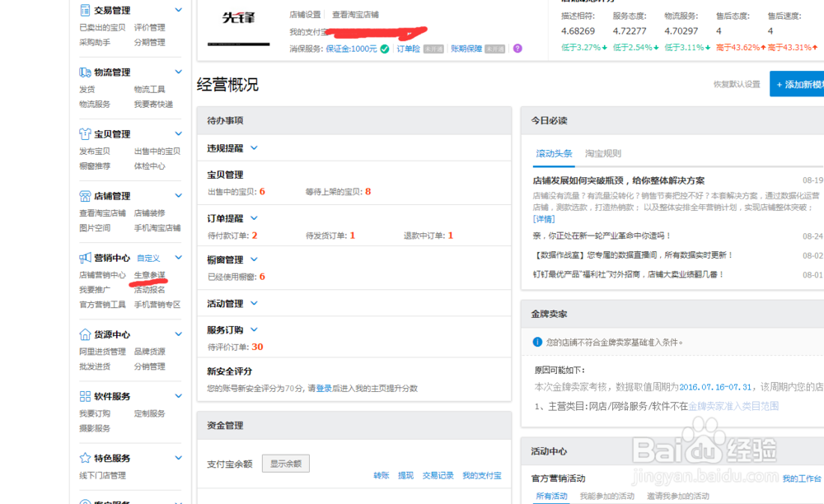Click the 宝贝管理 shirt icon
Screen dimensions: 824x504
coord(85,134)
